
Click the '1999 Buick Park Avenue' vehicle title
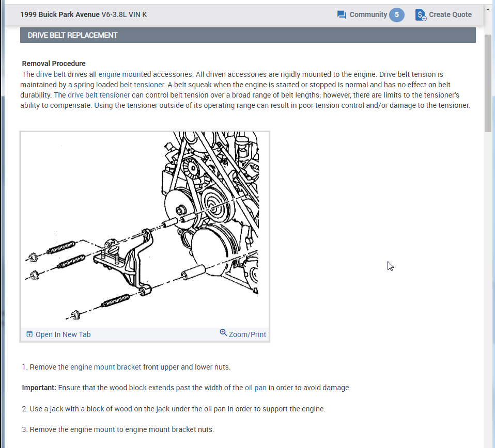pyautogui.click(x=60, y=15)
